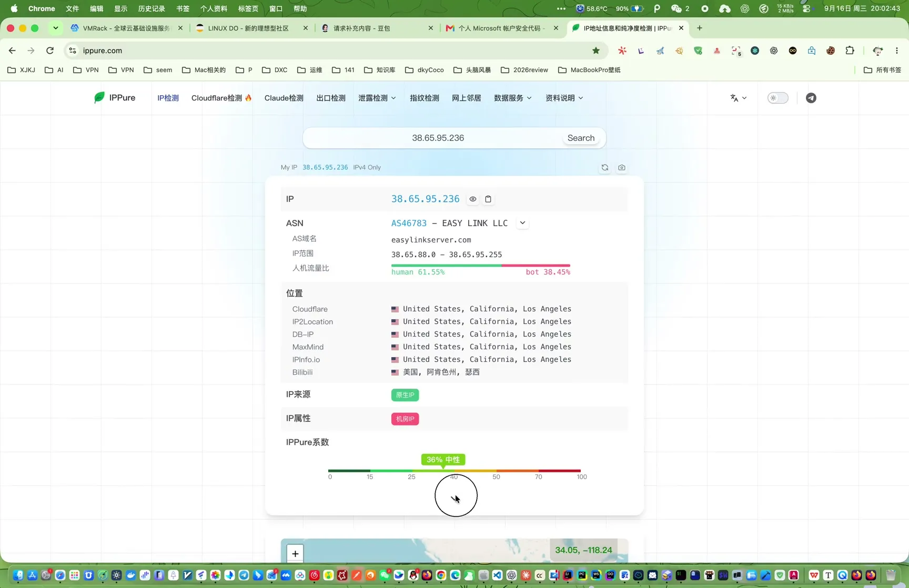This screenshot has width=909, height=588.
Task: Click browser back arrow
Action: (x=12, y=50)
